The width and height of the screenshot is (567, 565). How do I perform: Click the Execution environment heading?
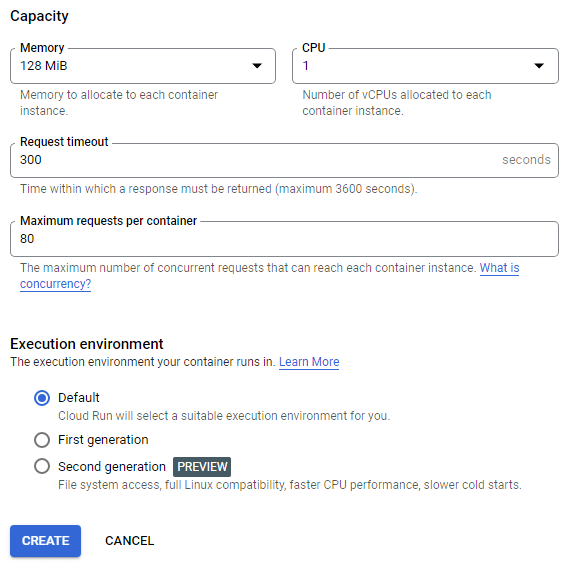point(87,344)
